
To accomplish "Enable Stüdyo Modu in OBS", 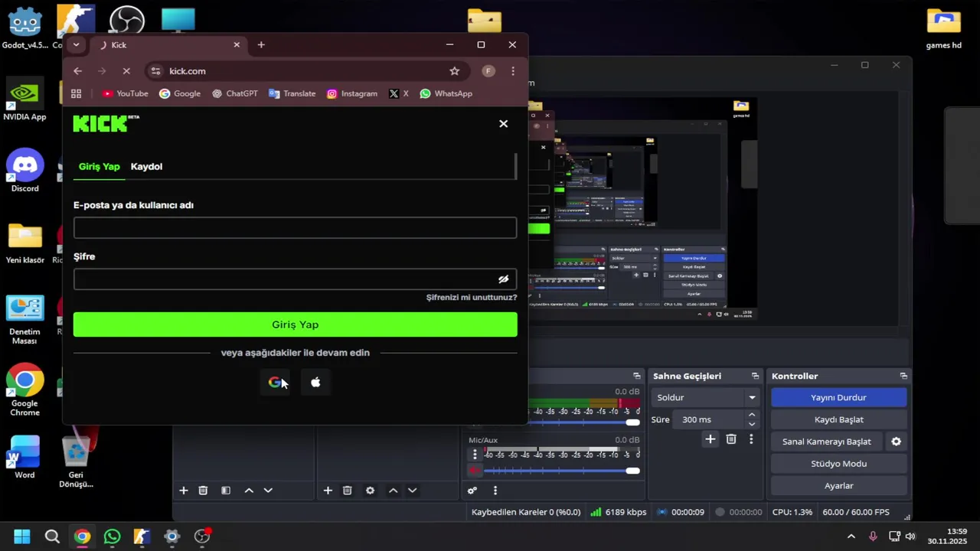I will pos(838,464).
